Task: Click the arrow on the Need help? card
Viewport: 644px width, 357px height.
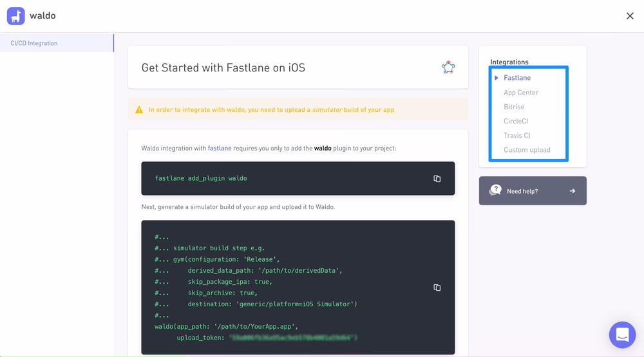Action: [572, 191]
